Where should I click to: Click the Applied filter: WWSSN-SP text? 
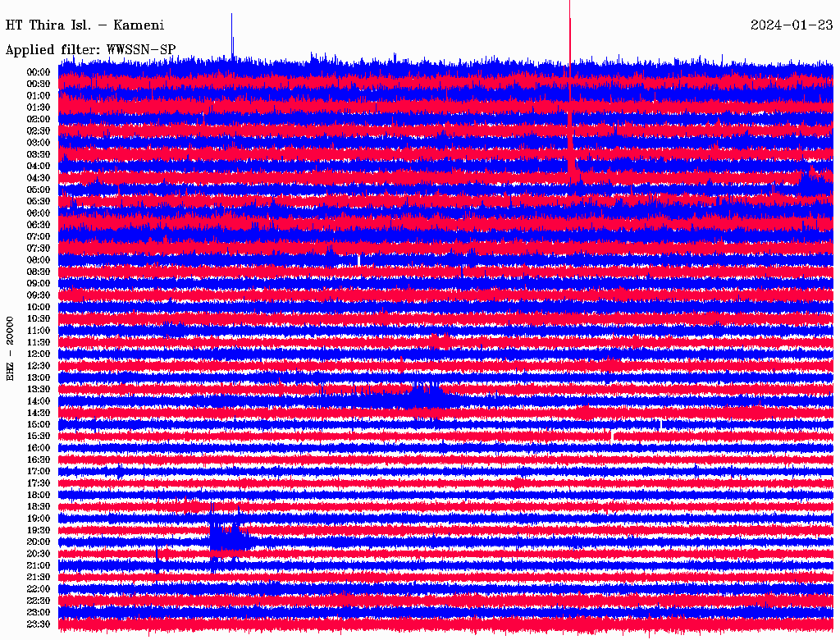tap(90, 50)
